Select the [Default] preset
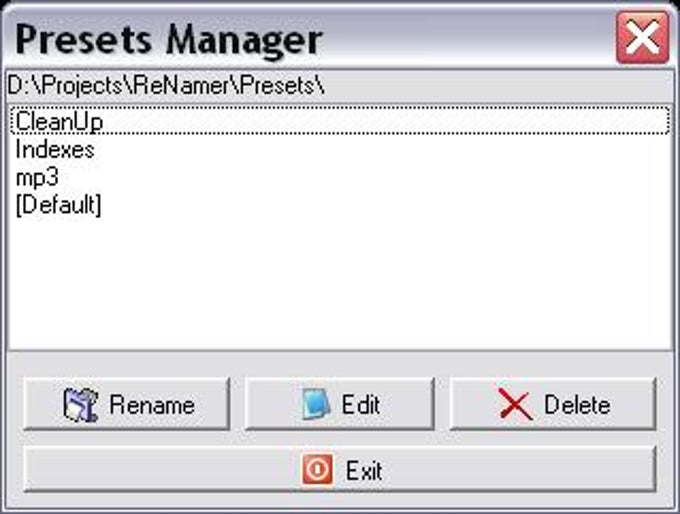 (58, 205)
